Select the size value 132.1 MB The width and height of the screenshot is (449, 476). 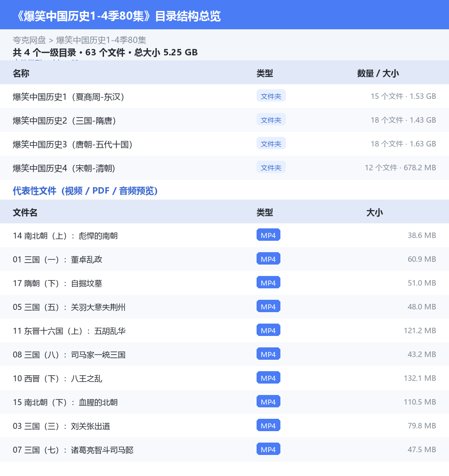click(420, 378)
